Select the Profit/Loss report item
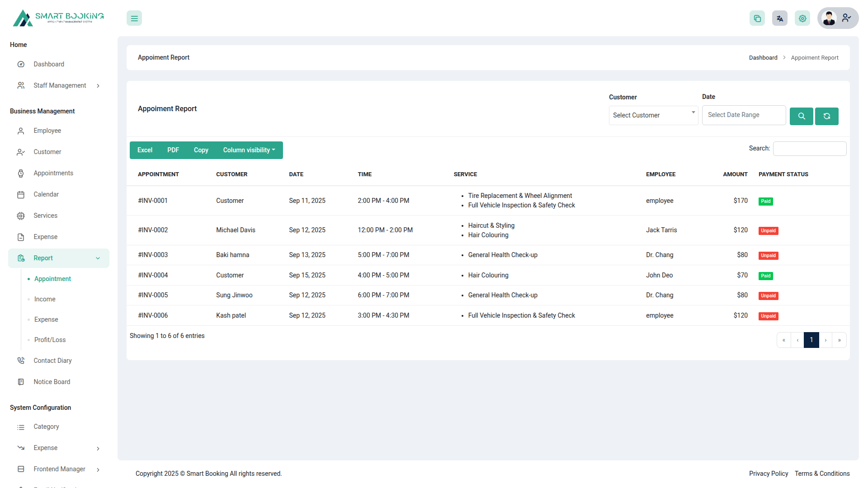The height and width of the screenshot is (488, 868). 50,340
